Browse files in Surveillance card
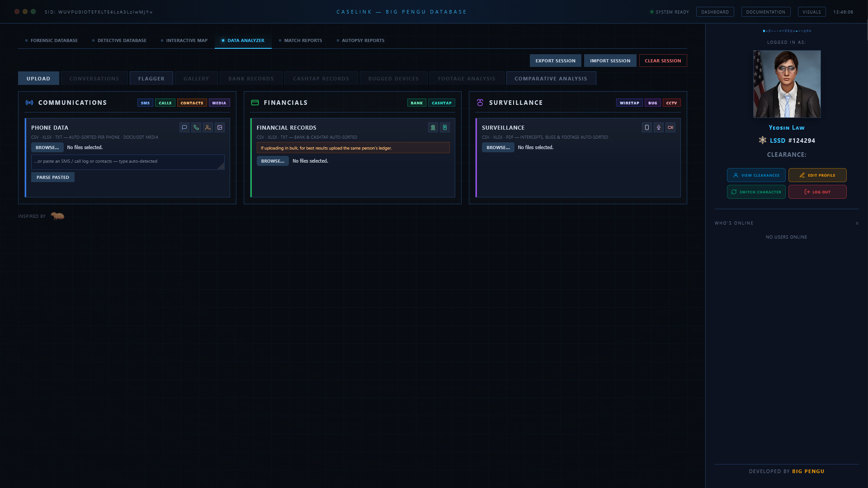Viewport: 868px width, 488px height. tap(498, 147)
